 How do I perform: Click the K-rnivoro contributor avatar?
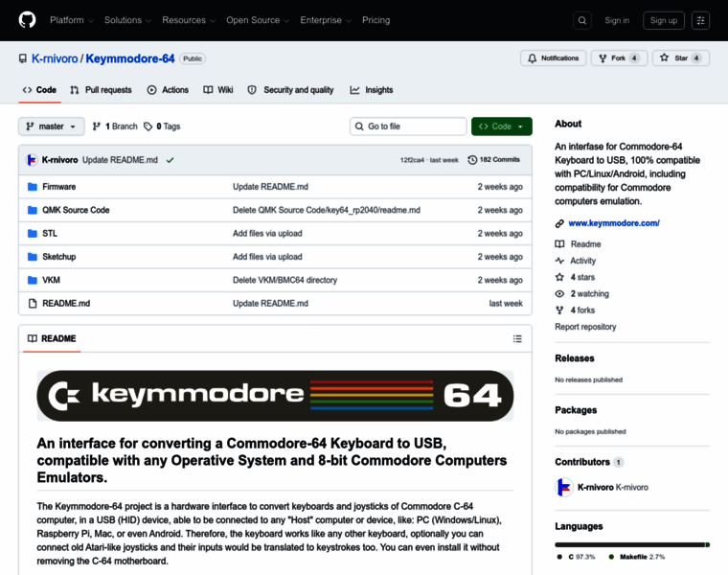point(563,487)
